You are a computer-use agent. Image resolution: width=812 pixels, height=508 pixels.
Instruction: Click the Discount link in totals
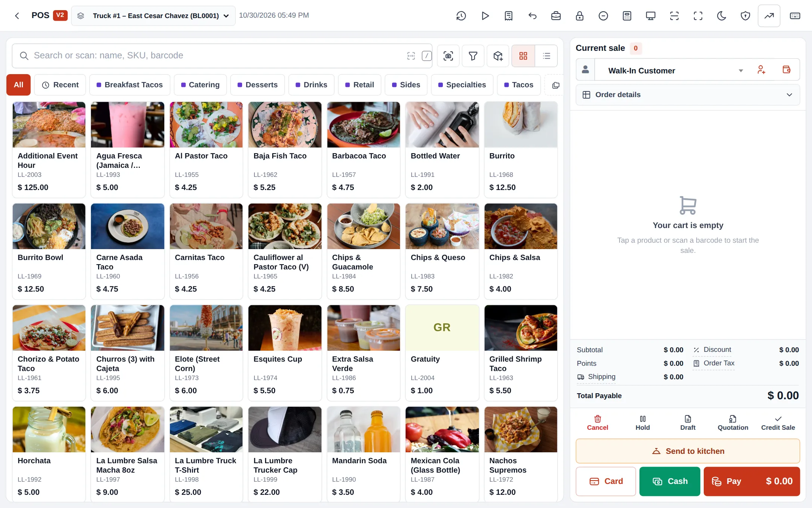pyautogui.click(x=713, y=350)
